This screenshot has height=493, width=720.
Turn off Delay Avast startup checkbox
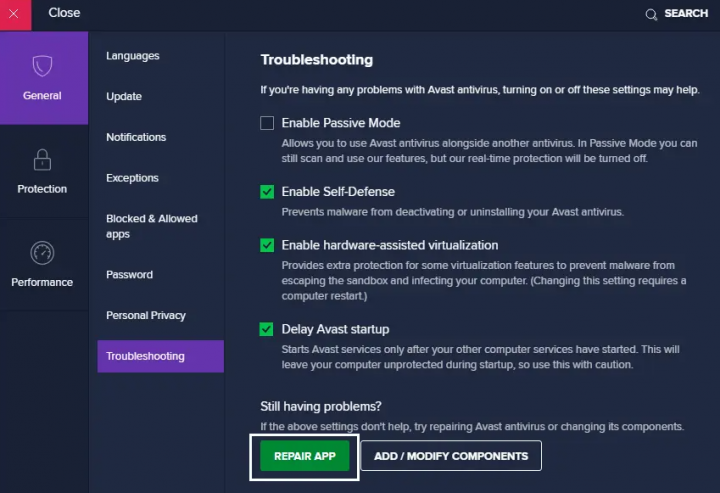pos(267,329)
